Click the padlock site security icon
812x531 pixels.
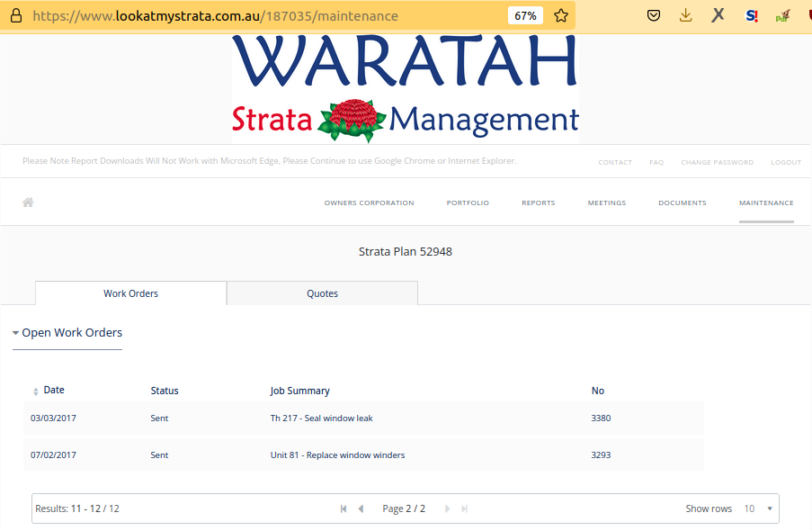pos(15,16)
